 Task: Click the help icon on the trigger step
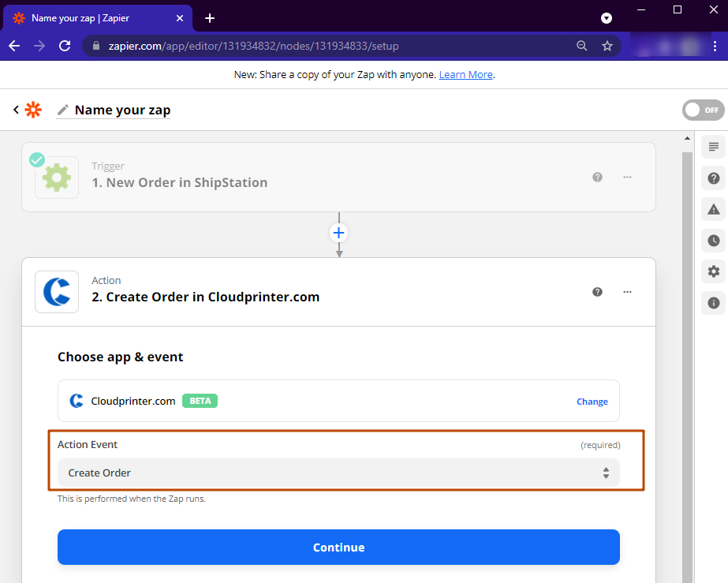point(598,177)
